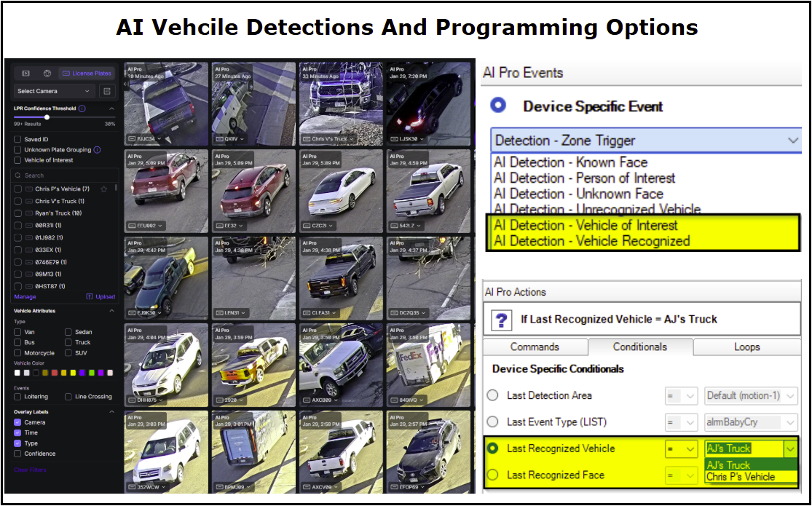Viewport: 812px width, 506px height.
Task: Click the question mark help icon
Action: click(500, 319)
